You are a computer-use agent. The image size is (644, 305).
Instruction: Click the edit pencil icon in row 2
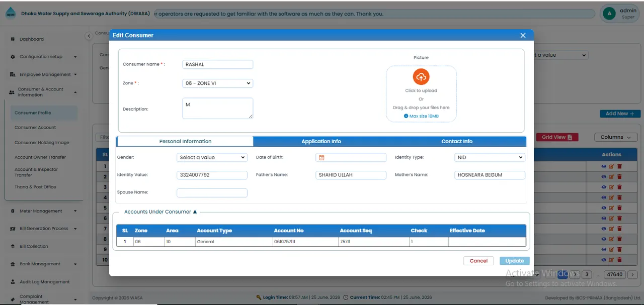pos(612,177)
